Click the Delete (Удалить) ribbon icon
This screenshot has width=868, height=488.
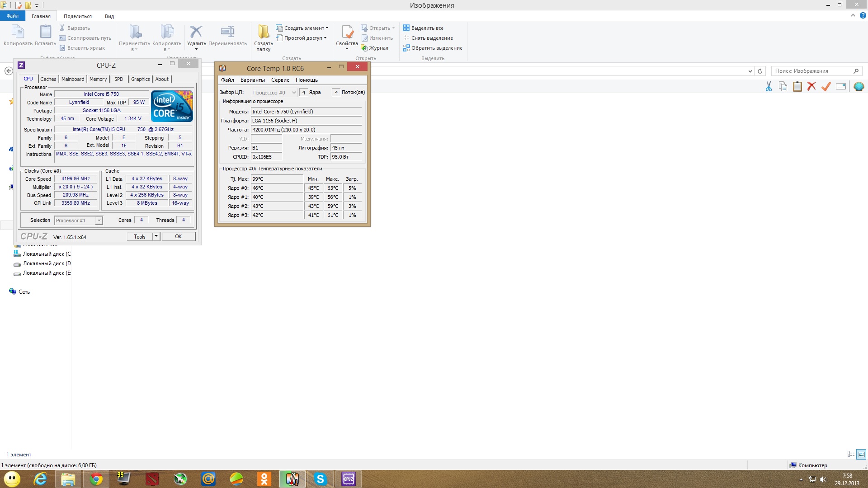click(196, 37)
